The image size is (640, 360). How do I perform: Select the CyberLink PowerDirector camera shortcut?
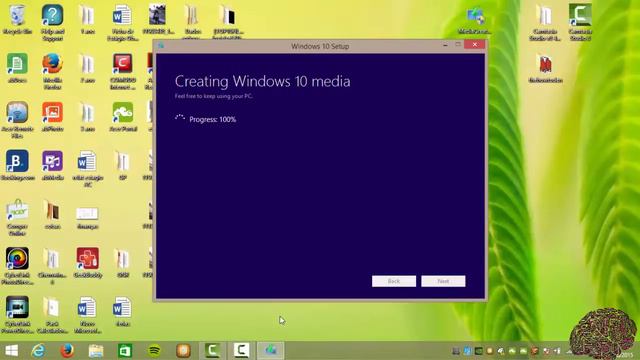[18, 314]
